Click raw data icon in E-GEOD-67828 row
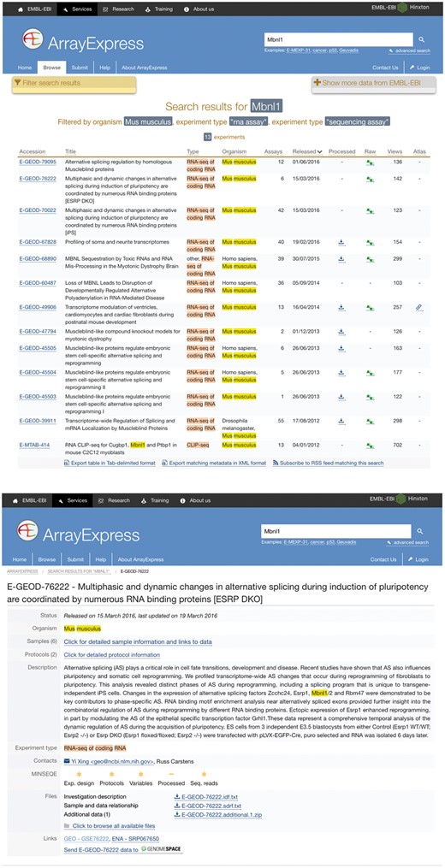The image size is (445, 868). [370, 243]
